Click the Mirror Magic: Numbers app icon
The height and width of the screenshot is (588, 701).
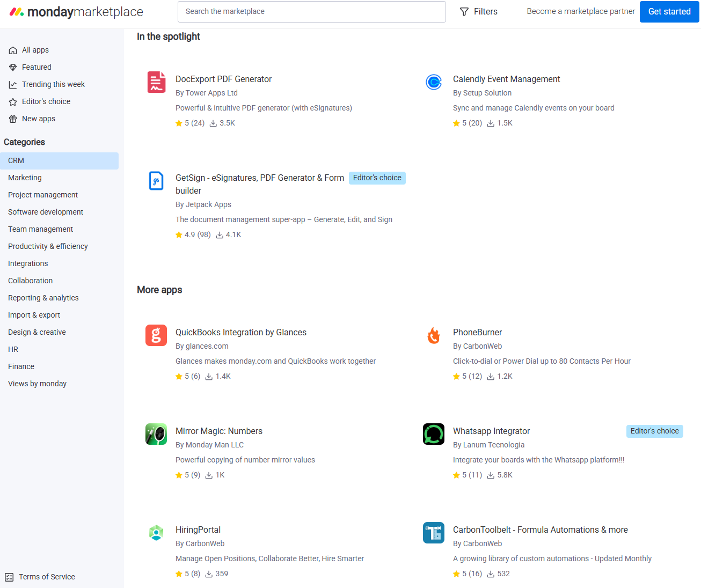click(x=156, y=434)
